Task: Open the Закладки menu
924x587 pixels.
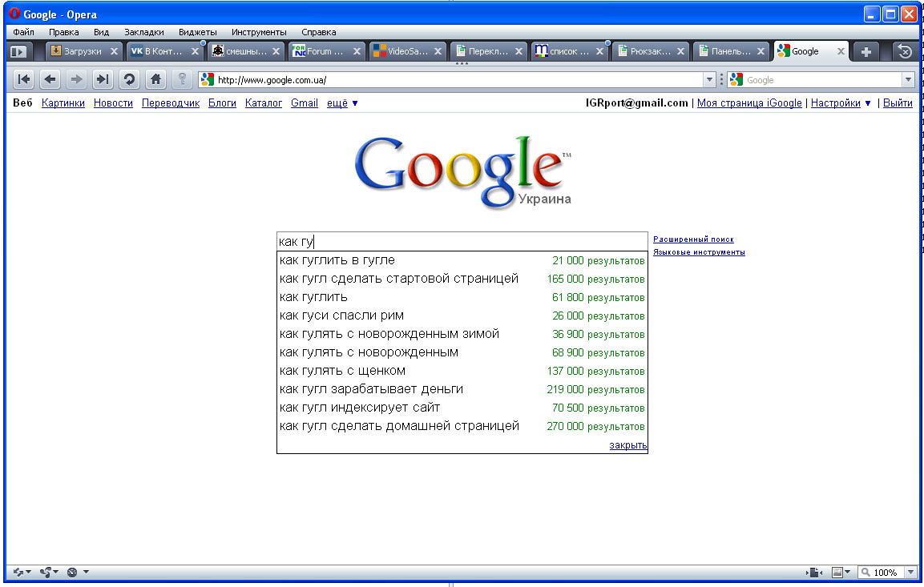Action: click(144, 32)
